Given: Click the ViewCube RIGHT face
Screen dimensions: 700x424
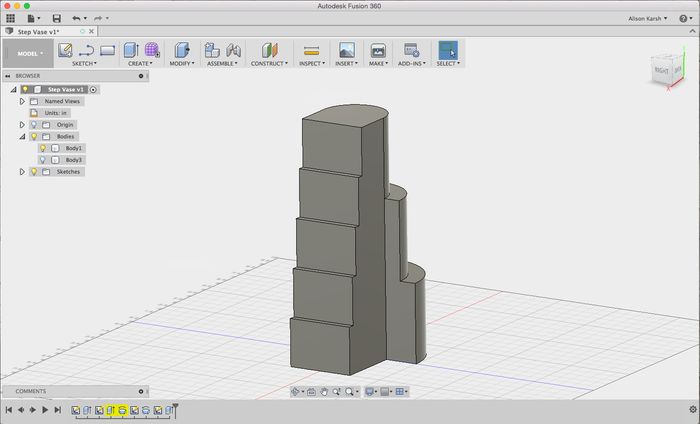Looking at the screenshot, I should 662,71.
